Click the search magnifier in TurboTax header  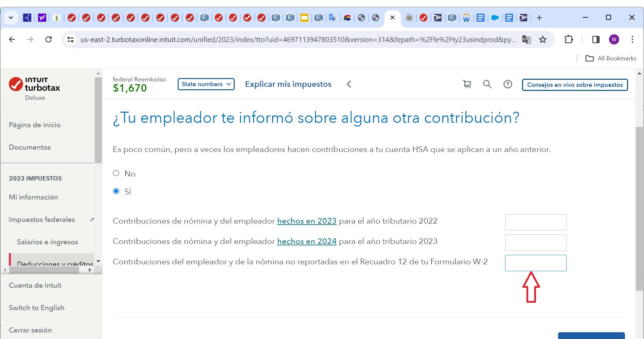pos(487,84)
